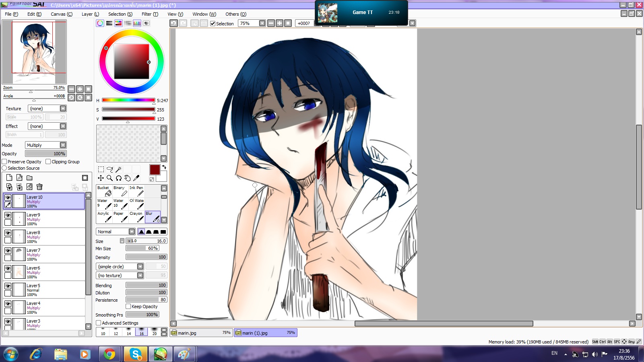Select the Zoom magnifier tool

coord(110,178)
